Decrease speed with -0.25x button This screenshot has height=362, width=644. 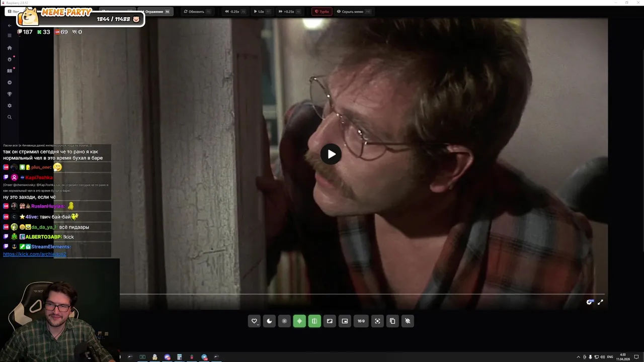click(x=235, y=12)
